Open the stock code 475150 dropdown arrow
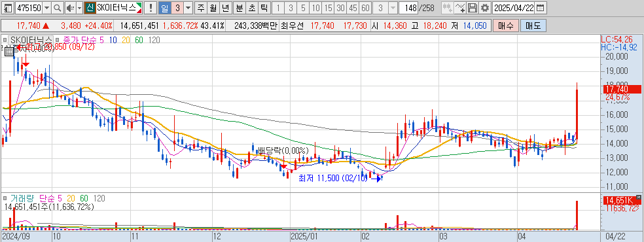Screen dimensions: 644x242 point(47,7)
